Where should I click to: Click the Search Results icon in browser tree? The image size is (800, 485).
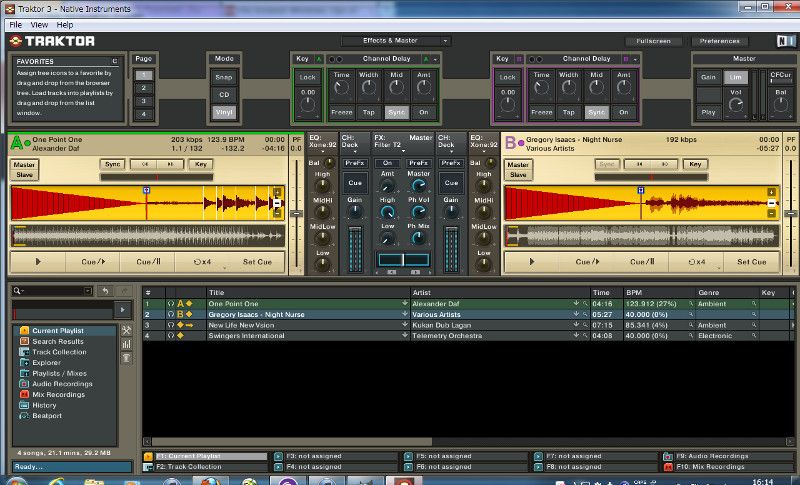(x=24, y=341)
